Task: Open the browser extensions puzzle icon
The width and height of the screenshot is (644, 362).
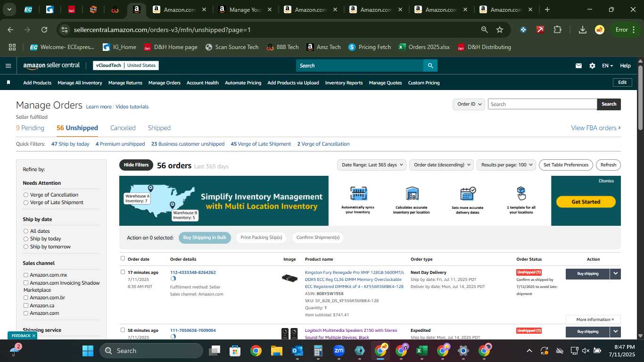Action: [557, 30]
